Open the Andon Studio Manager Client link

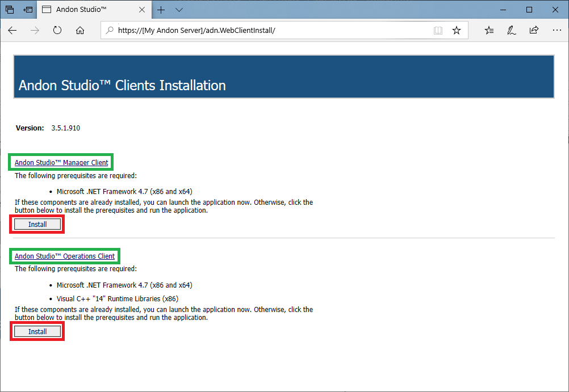[61, 162]
